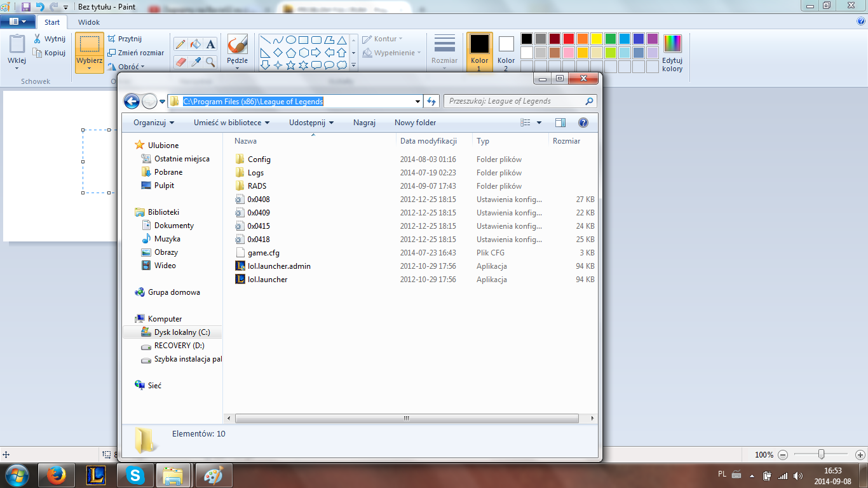Sort files by the Data modyfikacji column
This screenshot has width=868, height=488.
pyautogui.click(x=428, y=141)
